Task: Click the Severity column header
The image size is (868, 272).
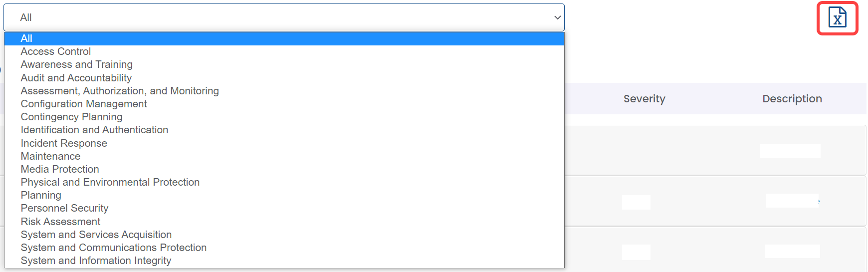Action: pyautogui.click(x=644, y=99)
